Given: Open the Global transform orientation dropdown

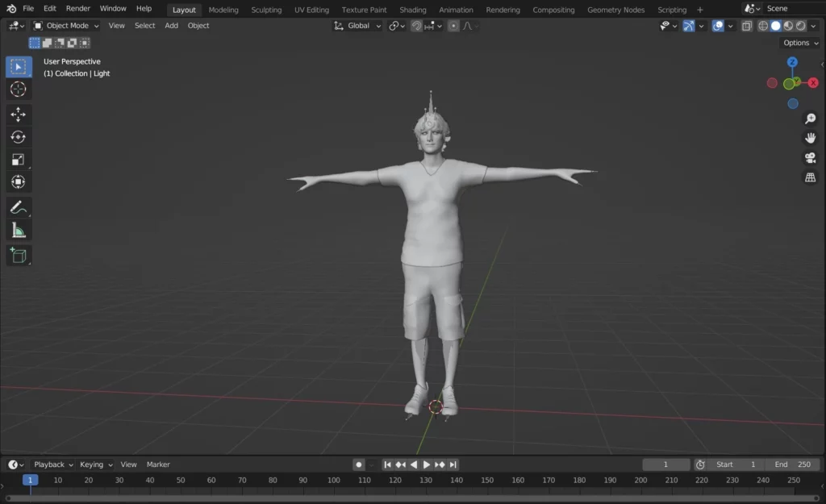Looking at the screenshot, I should pos(357,26).
